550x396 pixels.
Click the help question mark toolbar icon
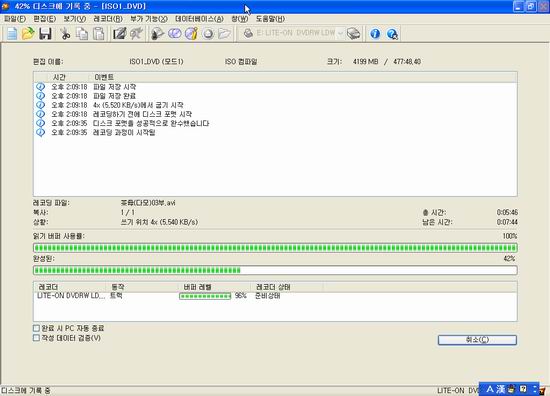392,34
